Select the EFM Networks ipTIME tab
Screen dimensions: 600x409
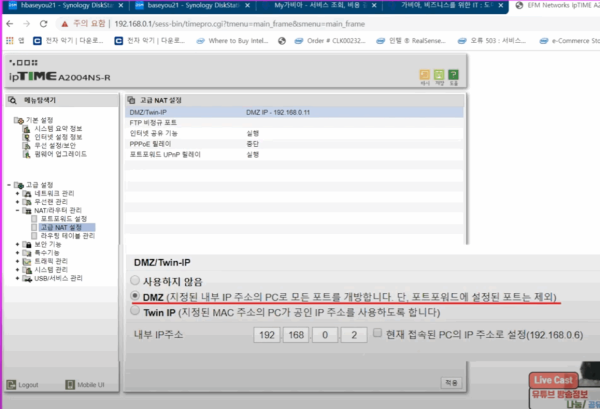555,5
